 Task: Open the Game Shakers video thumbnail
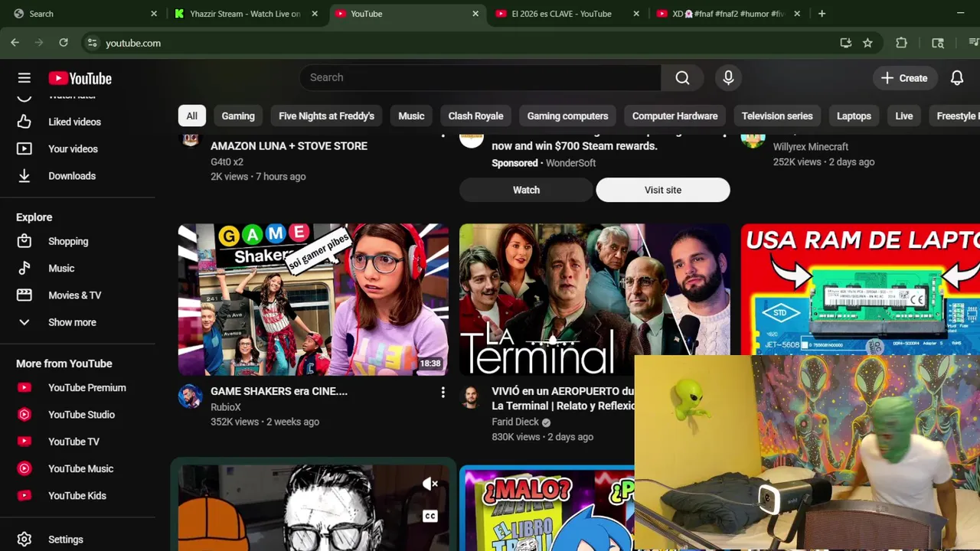pyautogui.click(x=313, y=299)
